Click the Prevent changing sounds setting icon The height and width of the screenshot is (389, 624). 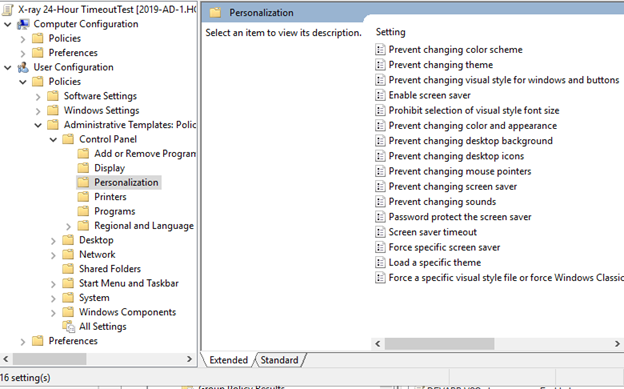point(380,201)
